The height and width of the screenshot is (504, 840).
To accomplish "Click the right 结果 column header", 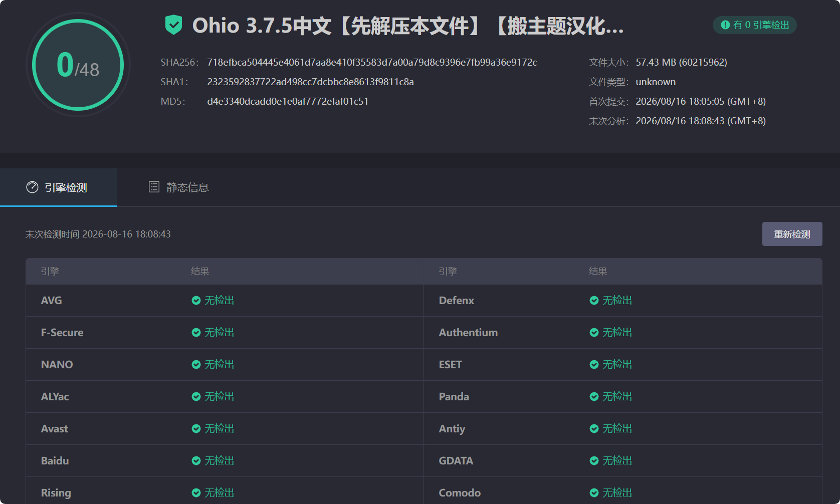I will [x=598, y=271].
